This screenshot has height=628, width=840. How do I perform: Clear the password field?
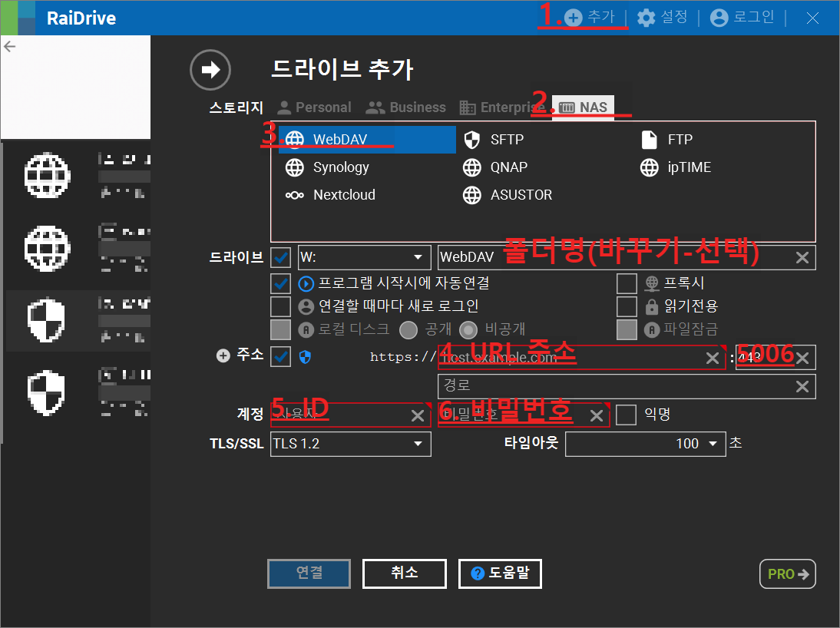597,416
